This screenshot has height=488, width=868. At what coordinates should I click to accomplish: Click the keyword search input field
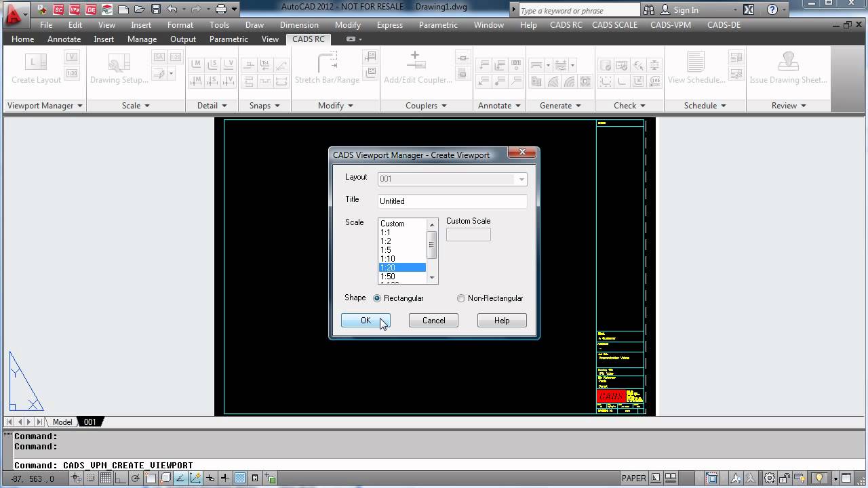click(579, 10)
